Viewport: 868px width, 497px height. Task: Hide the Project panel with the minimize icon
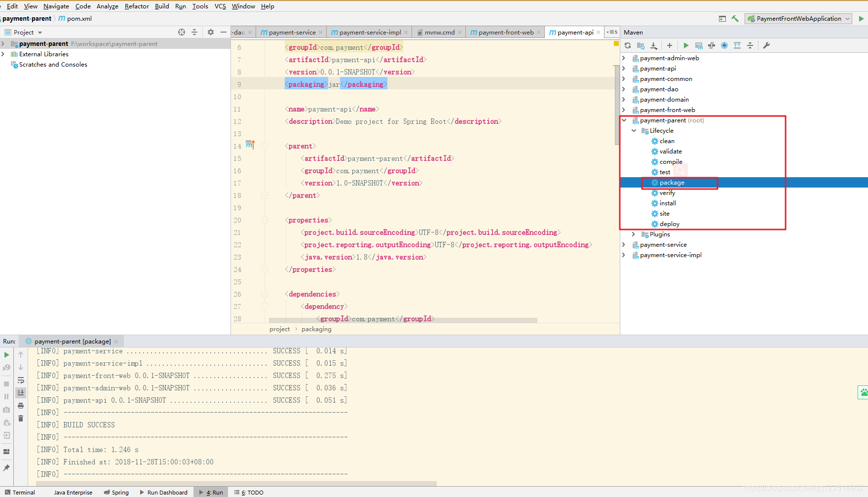pos(224,32)
